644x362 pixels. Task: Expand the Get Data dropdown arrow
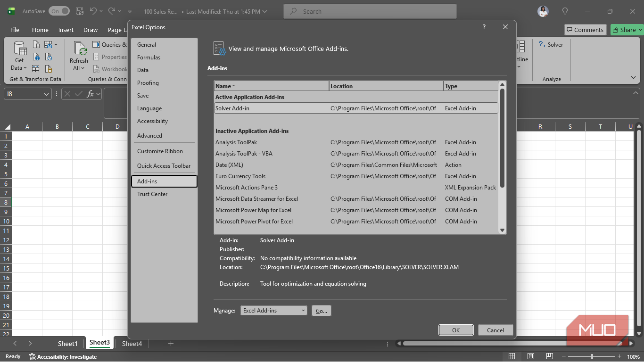pos(25,68)
